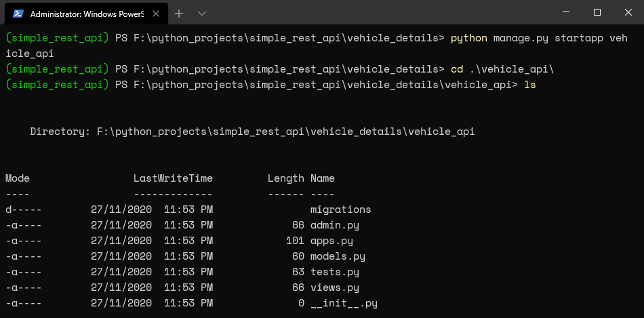Open a new terminal tab
The height and width of the screenshot is (318, 644).
pyautogui.click(x=179, y=14)
